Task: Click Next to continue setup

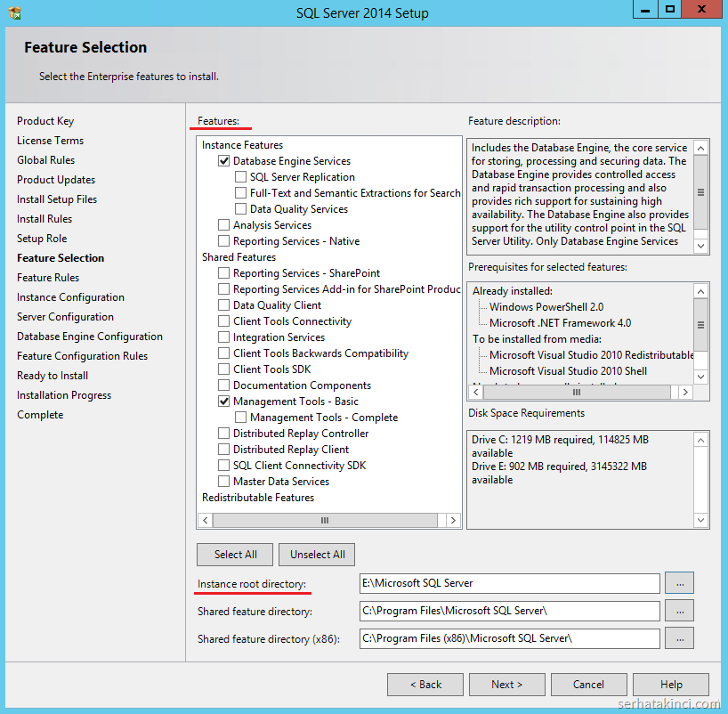Action: (x=506, y=685)
